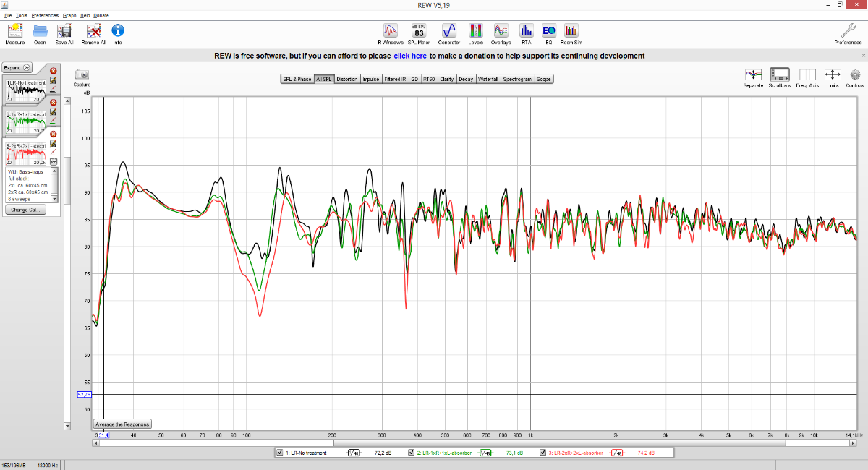Image resolution: width=868 pixels, height=470 pixels.
Task: Open the Graph menu
Action: point(69,15)
